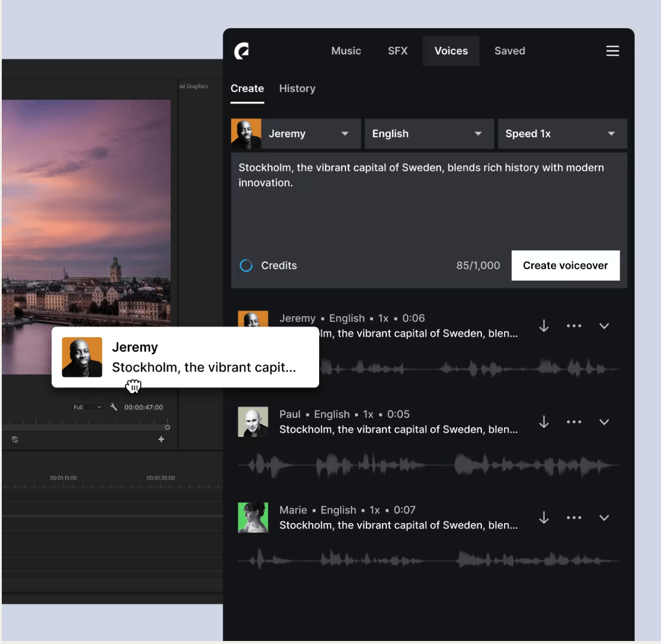Click the Credits circular progress icon
This screenshot has width=661, height=644.
tap(246, 266)
